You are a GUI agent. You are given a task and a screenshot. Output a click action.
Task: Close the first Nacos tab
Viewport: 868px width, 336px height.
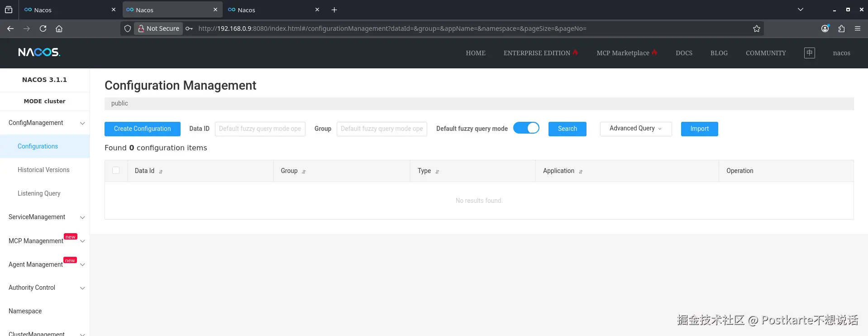[x=113, y=10]
